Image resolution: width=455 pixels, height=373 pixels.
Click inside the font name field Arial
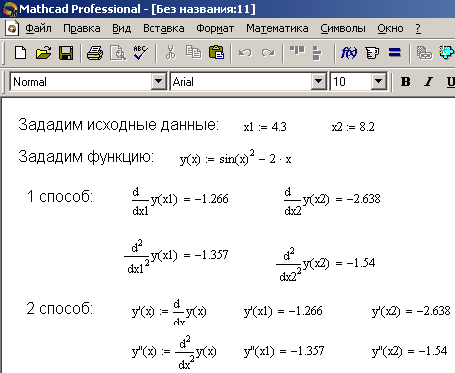pyautogui.click(x=241, y=82)
